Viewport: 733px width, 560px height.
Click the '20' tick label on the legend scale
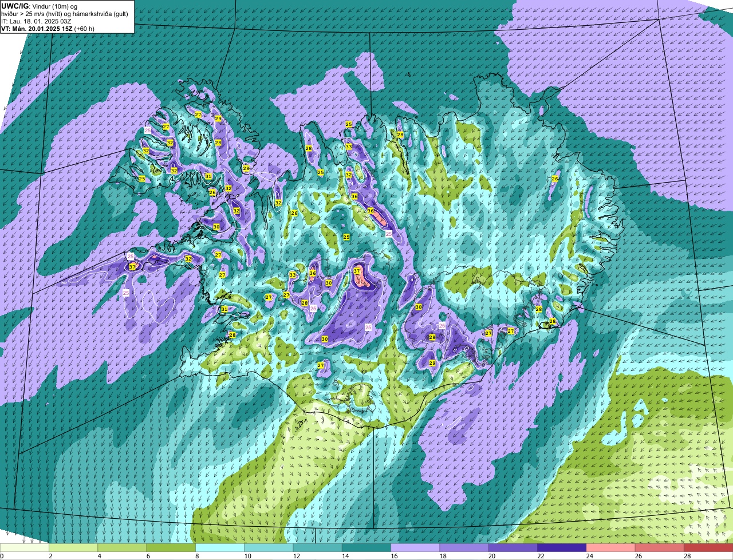[491, 556]
